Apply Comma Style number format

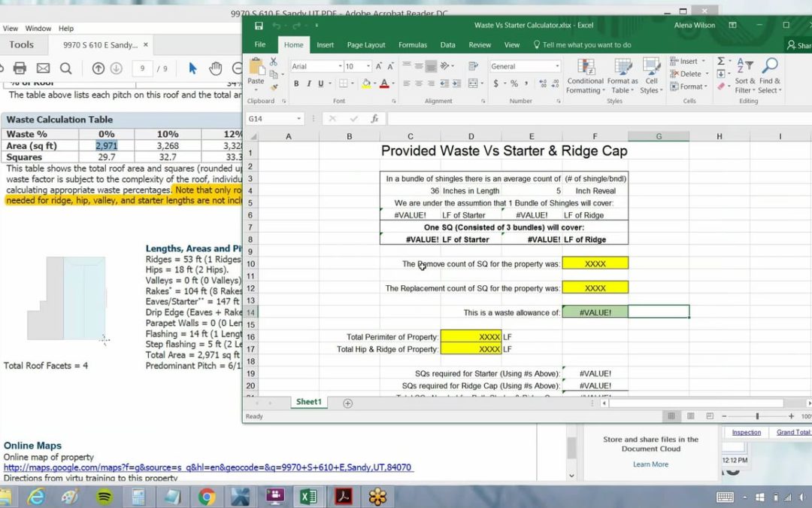pos(526,84)
